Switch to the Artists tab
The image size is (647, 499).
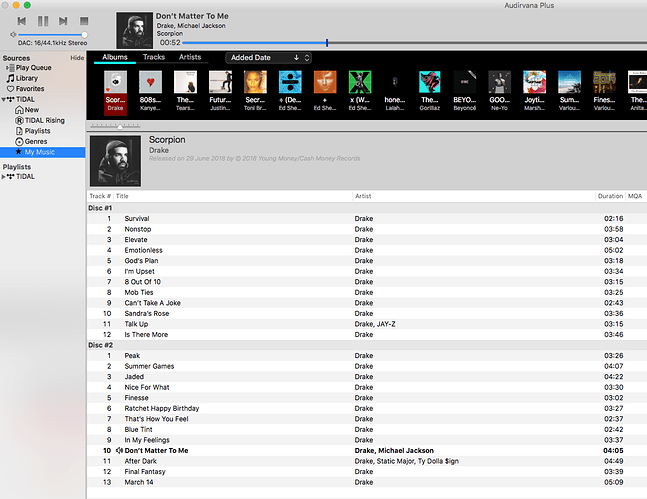[x=190, y=57]
